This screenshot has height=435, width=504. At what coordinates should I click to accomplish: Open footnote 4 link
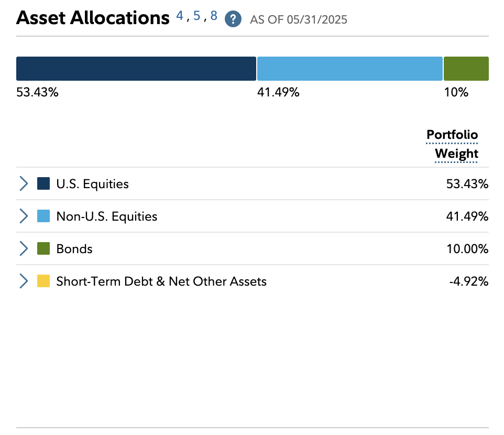click(x=180, y=16)
